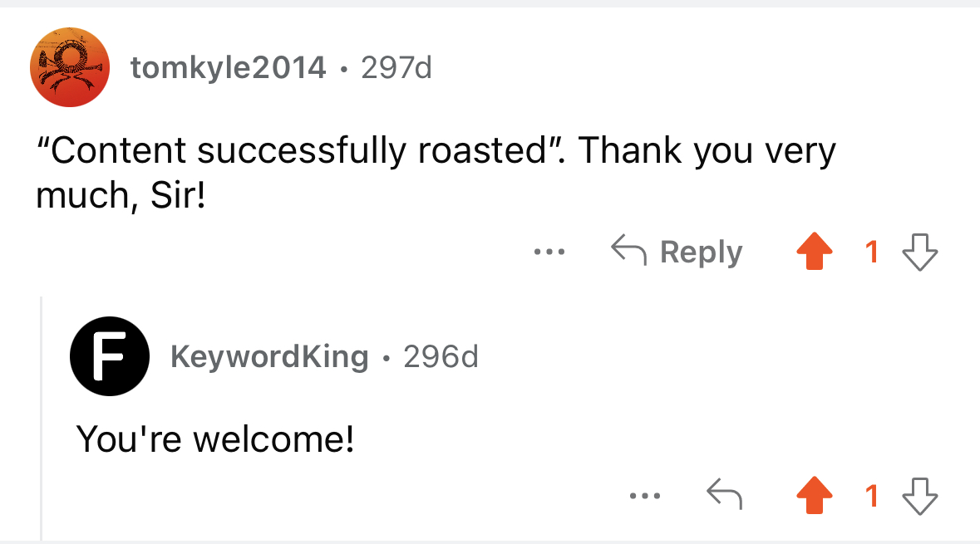Open the 296d timestamp permalink
The height and width of the screenshot is (544, 980).
pos(441,356)
